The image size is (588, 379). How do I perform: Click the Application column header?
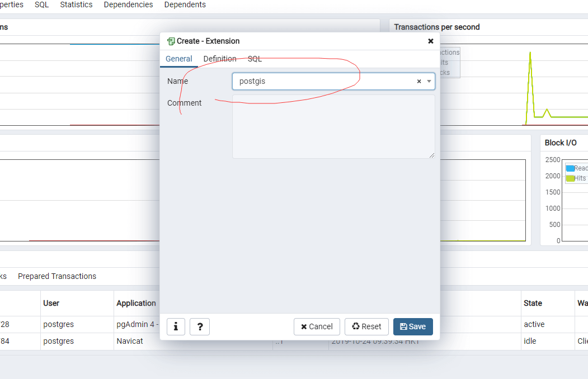click(x=136, y=303)
